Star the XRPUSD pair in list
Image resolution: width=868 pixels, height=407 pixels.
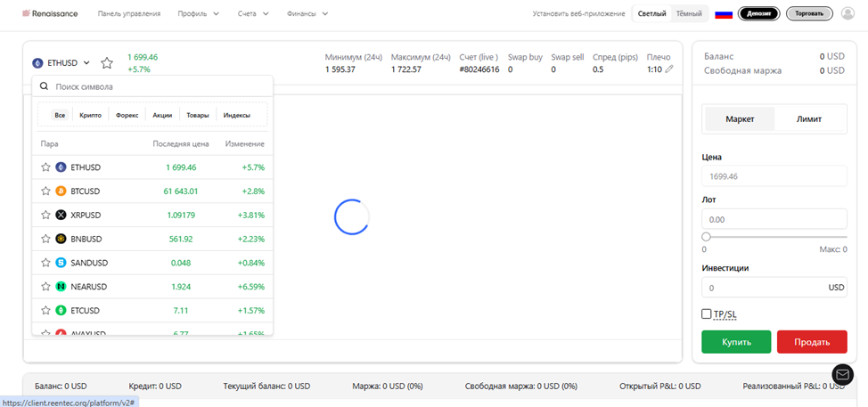(x=46, y=215)
